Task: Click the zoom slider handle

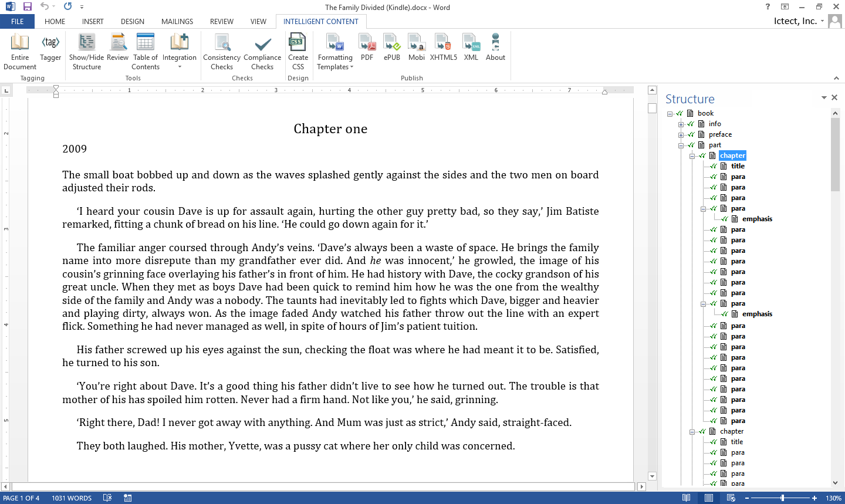Action: pyautogui.click(x=782, y=498)
